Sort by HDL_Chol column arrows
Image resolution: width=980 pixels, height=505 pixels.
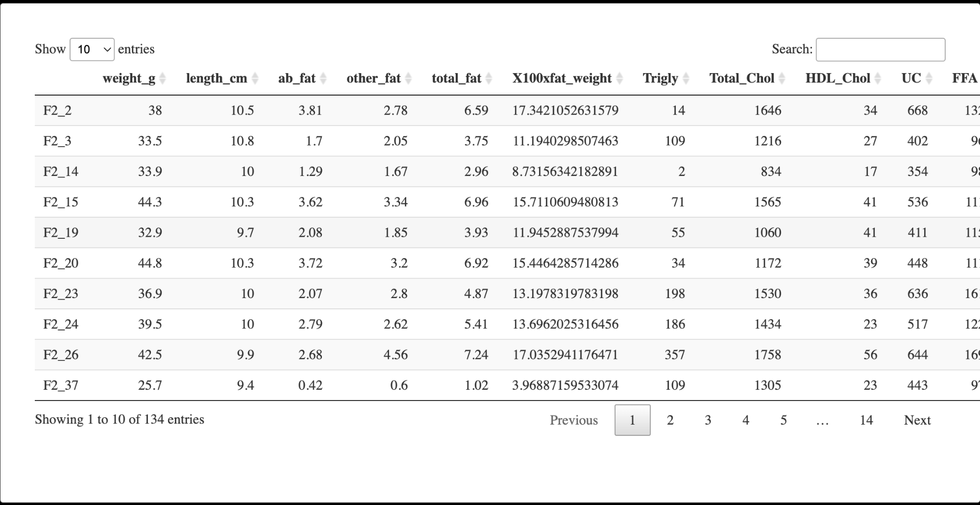pyautogui.click(x=878, y=78)
